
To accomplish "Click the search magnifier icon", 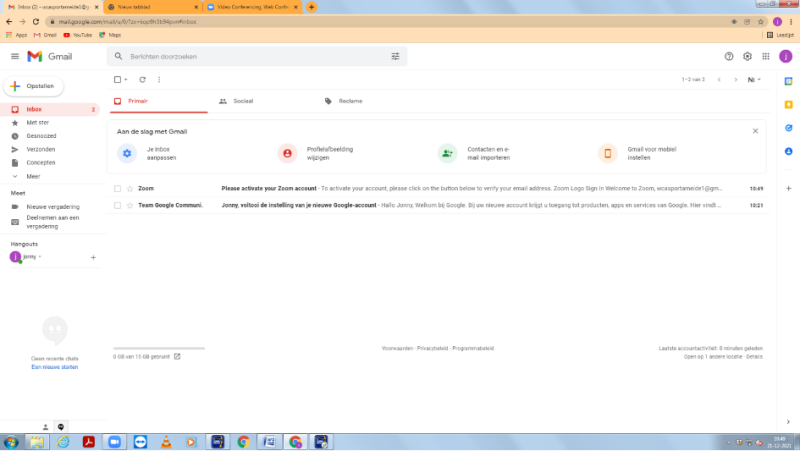I will [x=118, y=56].
